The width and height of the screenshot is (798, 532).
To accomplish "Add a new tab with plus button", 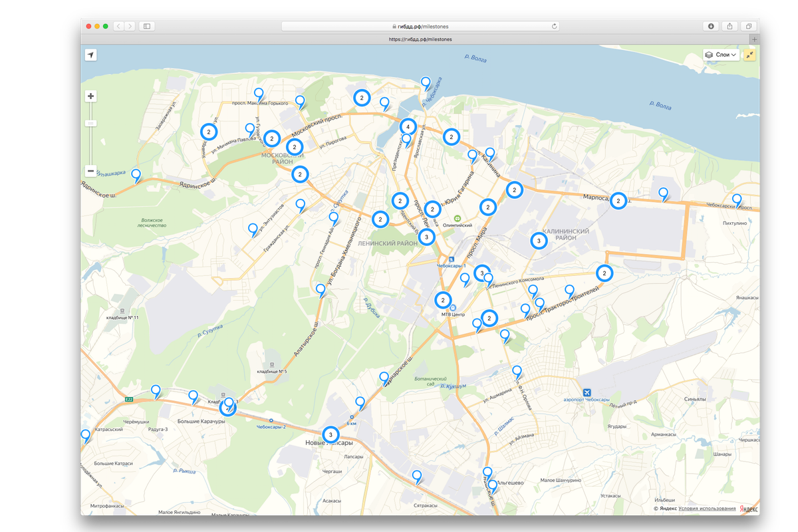I will click(x=754, y=40).
